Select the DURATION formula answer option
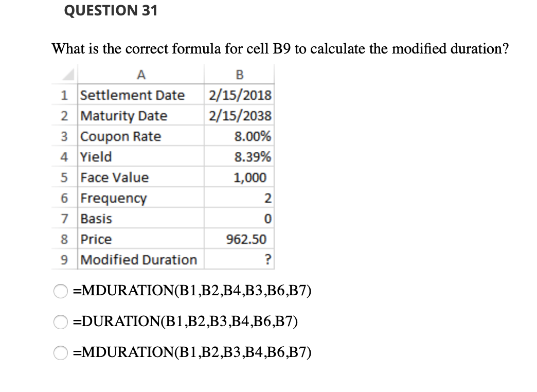The image size is (537, 392). pyautogui.click(x=61, y=322)
